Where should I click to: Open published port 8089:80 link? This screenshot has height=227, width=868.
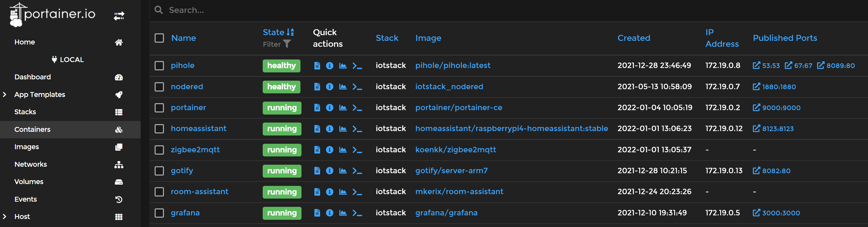coord(836,65)
